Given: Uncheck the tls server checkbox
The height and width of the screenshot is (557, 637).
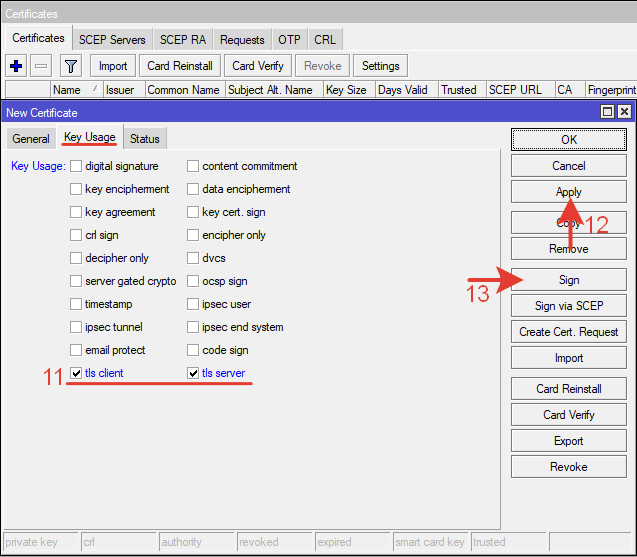Looking at the screenshot, I should 193,374.
